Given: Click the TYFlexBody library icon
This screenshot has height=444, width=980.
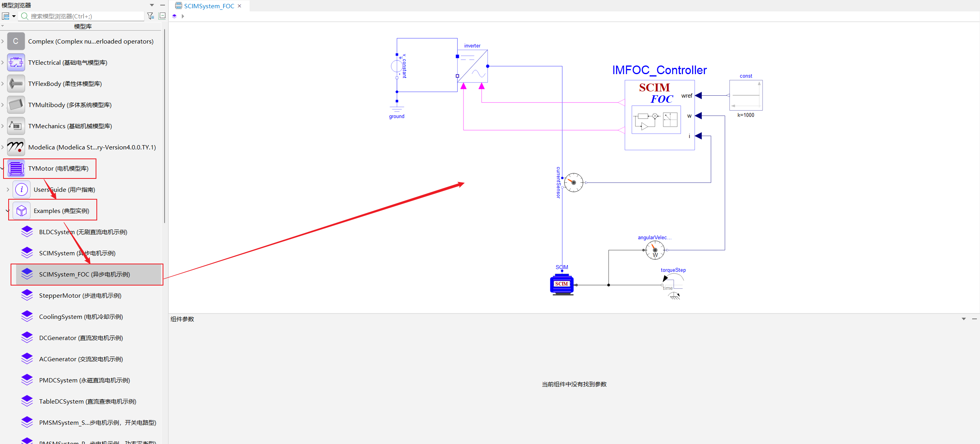Looking at the screenshot, I should [x=16, y=84].
